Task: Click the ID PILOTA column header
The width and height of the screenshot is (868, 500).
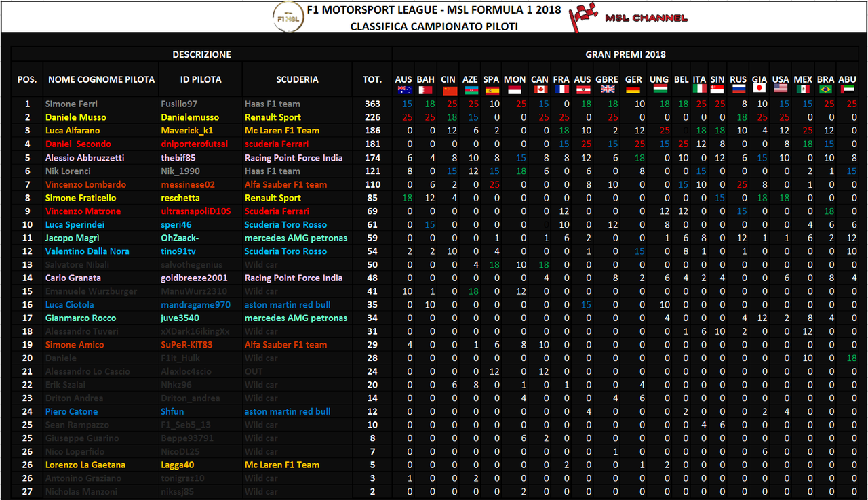Action: (x=201, y=80)
